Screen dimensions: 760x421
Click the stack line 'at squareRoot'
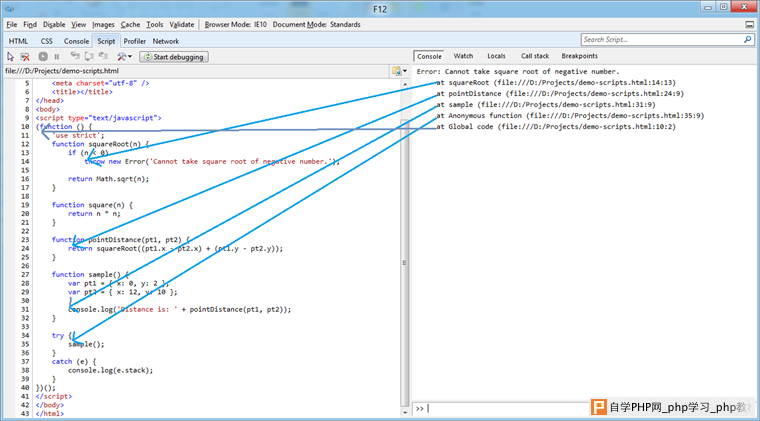pyautogui.click(x=556, y=82)
